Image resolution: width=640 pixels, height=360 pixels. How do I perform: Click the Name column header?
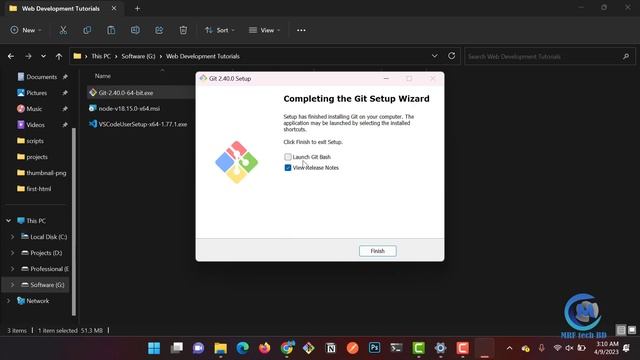102,76
